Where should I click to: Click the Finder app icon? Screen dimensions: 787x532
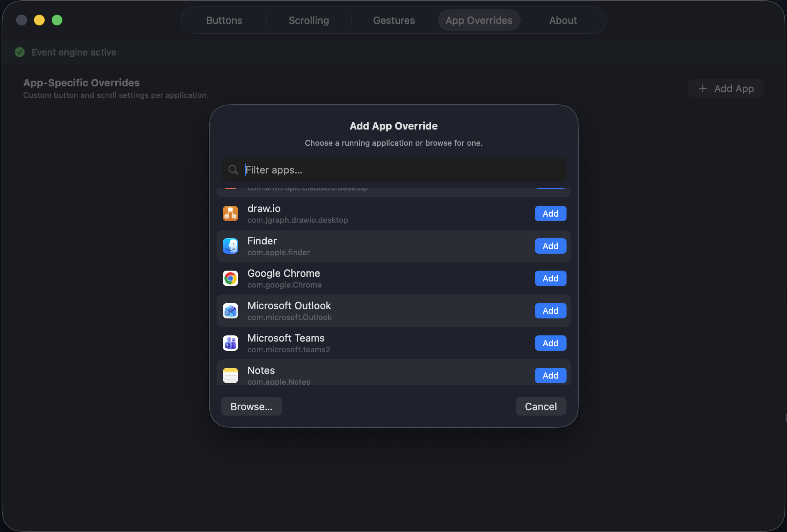click(230, 246)
